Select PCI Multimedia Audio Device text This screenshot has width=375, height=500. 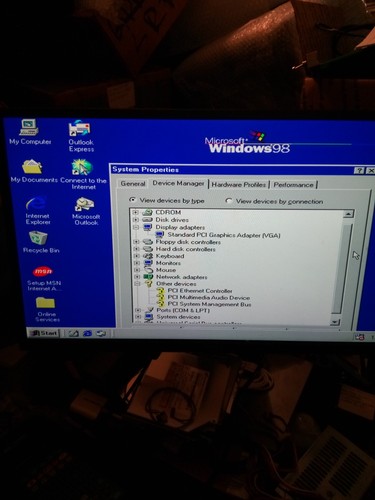(x=209, y=298)
